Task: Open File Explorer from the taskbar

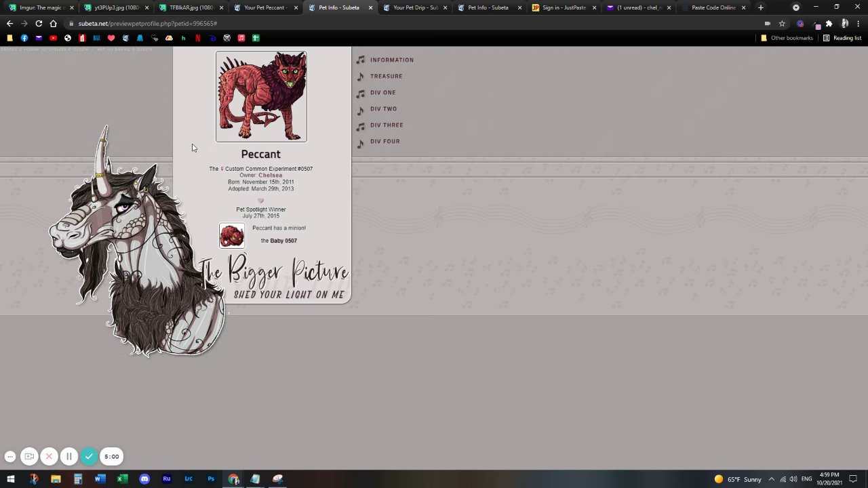Action: point(56,479)
